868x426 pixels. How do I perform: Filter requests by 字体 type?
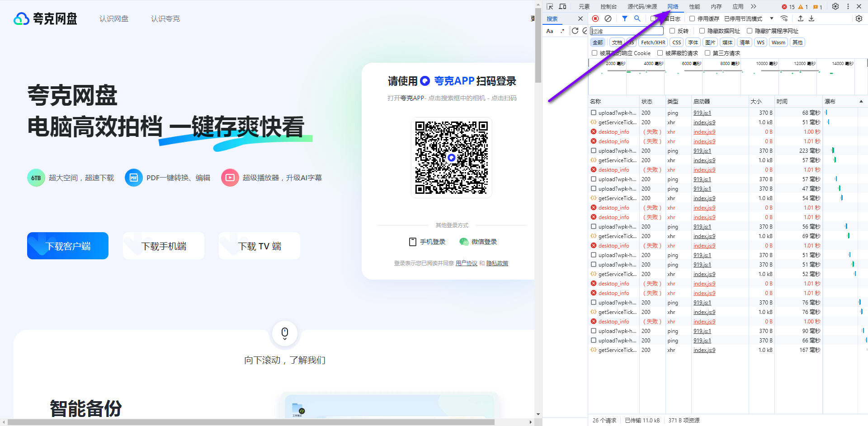click(x=693, y=42)
